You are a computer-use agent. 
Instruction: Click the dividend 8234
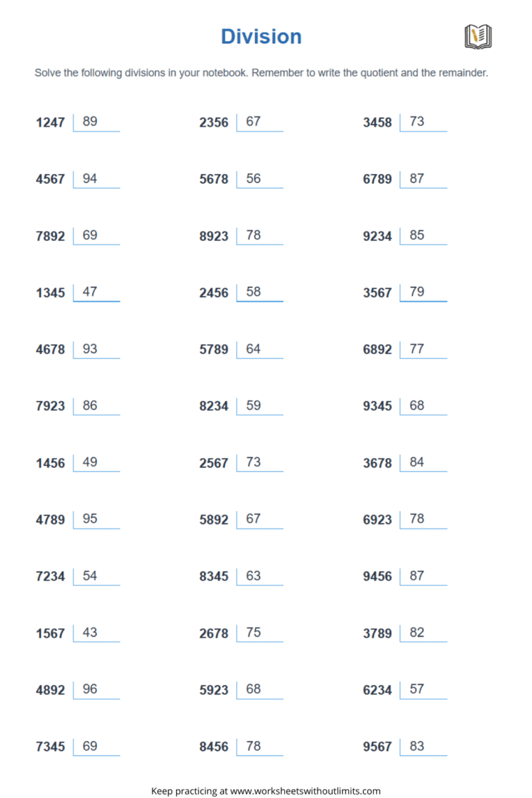[213, 407]
